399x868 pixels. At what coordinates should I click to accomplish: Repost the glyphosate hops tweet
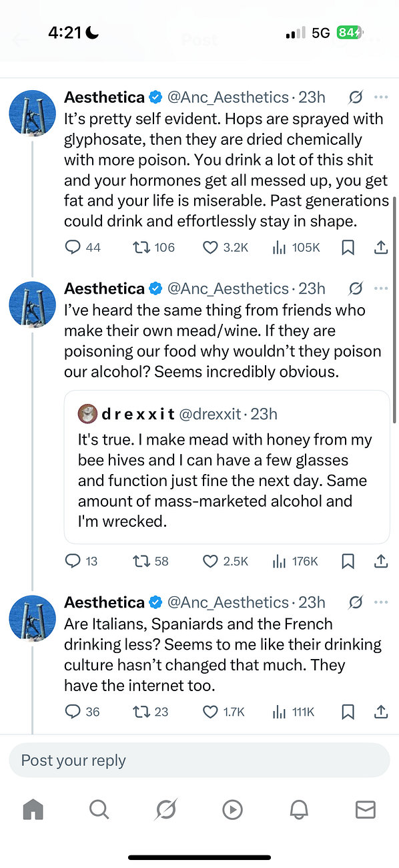(x=153, y=248)
